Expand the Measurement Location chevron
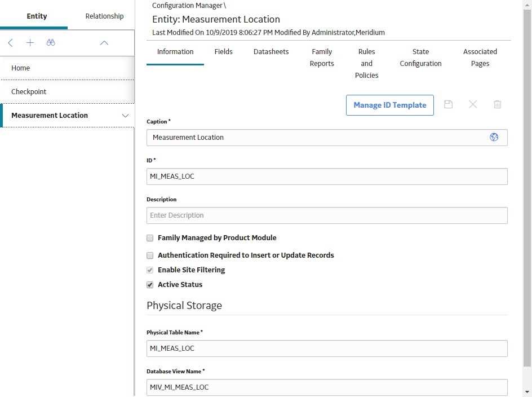532x397 pixels. click(125, 116)
